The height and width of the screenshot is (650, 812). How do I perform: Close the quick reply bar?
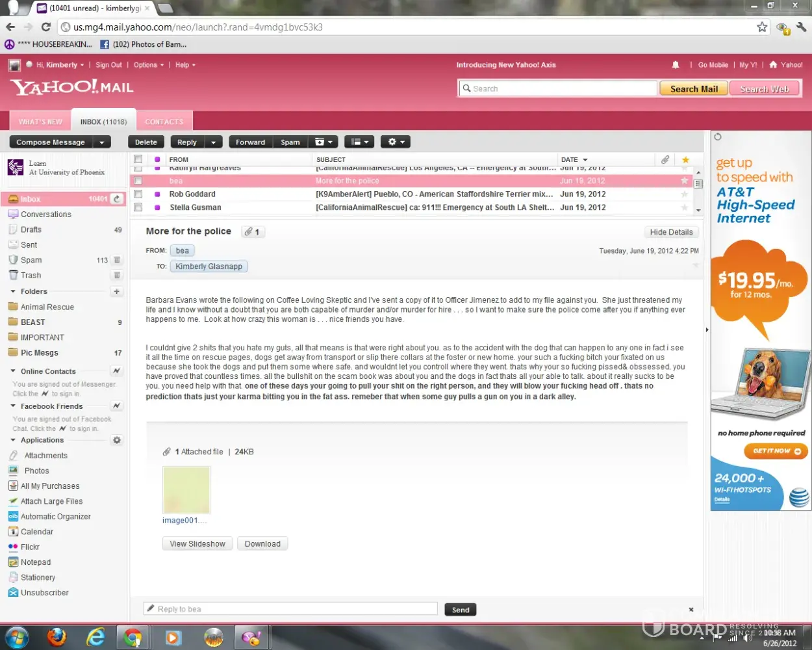(691, 610)
